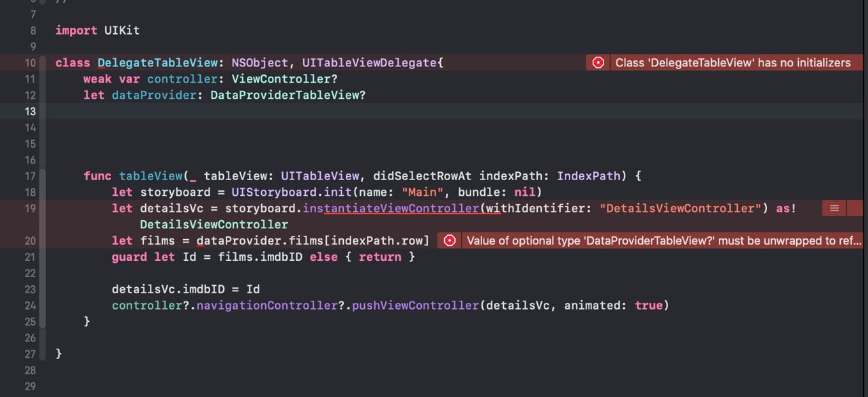This screenshot has height=397, width=868.
Task: Click 'instantiateViewController' method call
Action: pos(391,208)
